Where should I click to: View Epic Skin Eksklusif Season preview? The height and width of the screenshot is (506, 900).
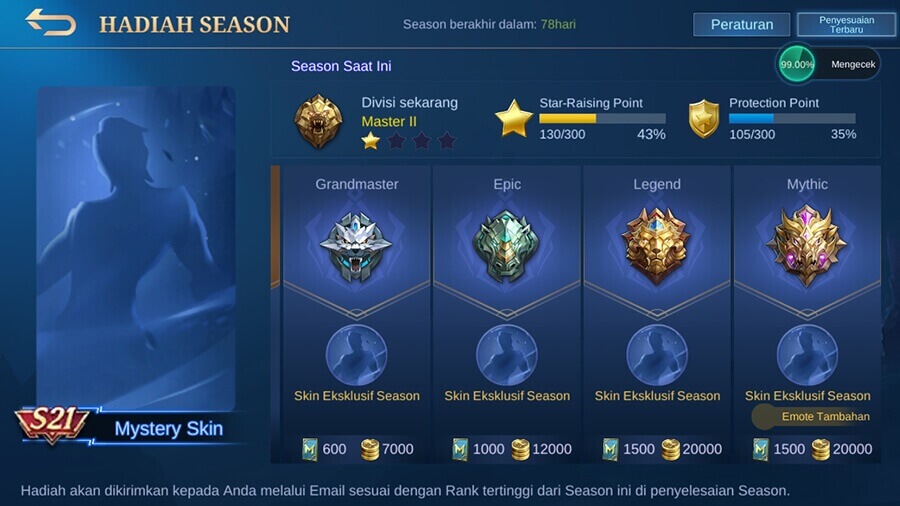[x=506, y=355]
